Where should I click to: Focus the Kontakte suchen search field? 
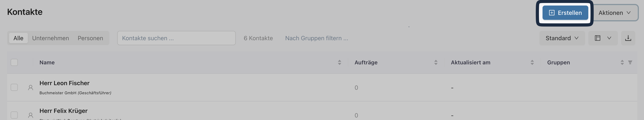tap(176, 38)
